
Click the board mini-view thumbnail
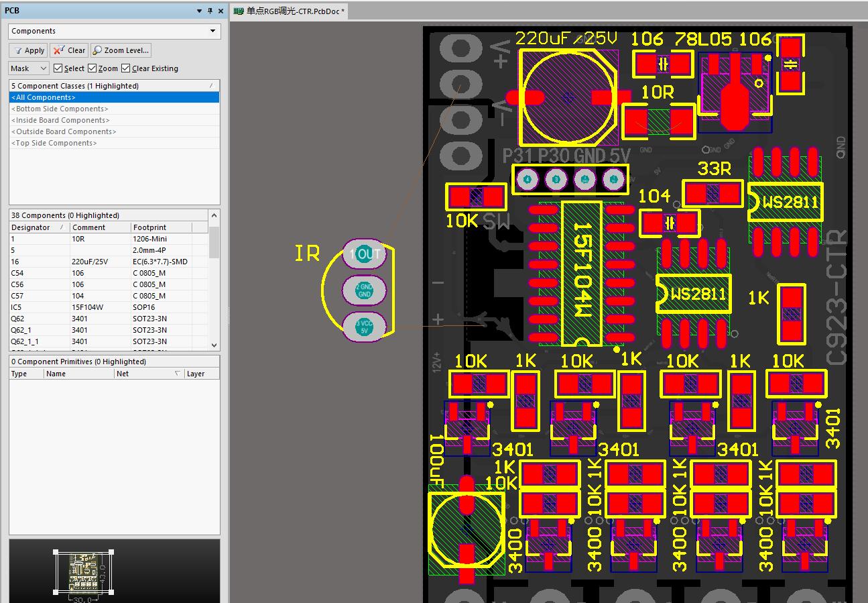[x=84, y=571]
